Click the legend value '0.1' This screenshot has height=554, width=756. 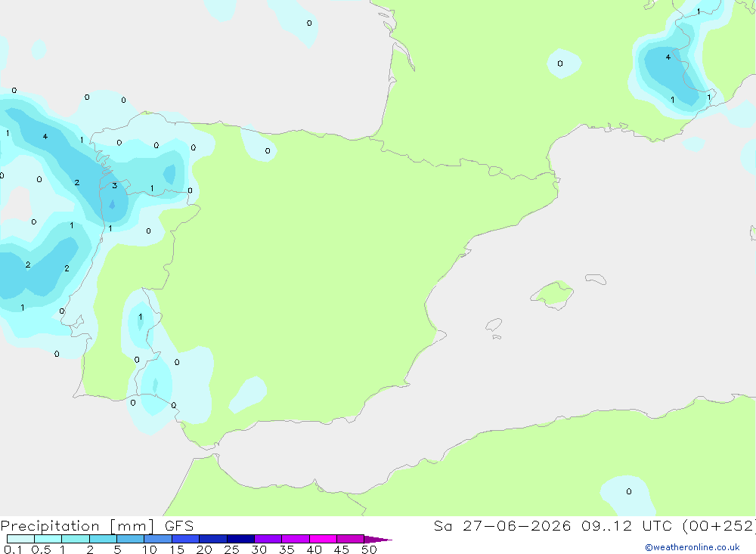click(13, 549)
